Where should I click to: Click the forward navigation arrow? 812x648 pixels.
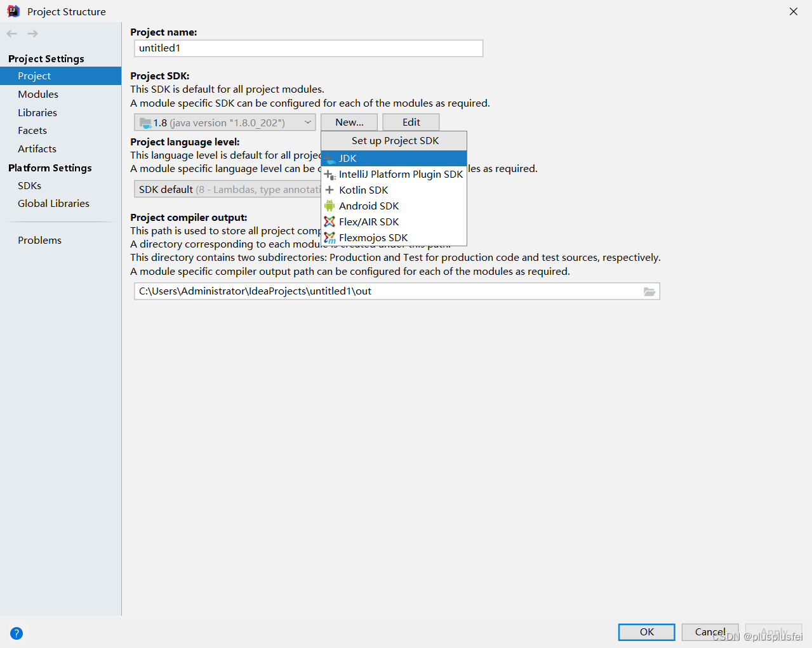coord(32,34)
